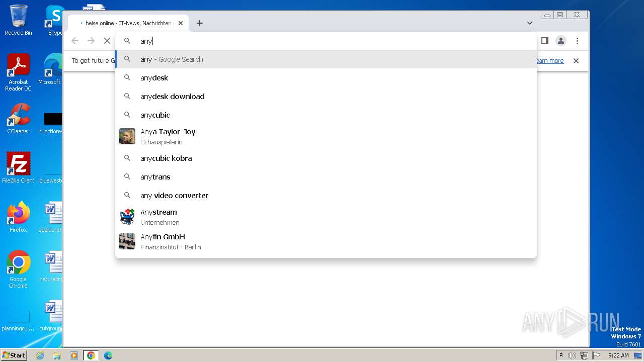
Task: Choose the 'anytrans' suggestion
Action: click(x=326, y=177)
